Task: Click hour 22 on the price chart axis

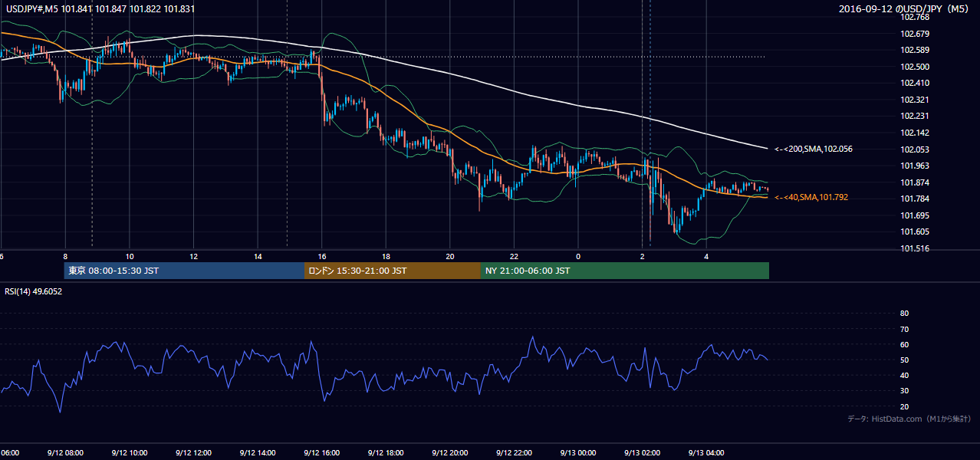Action: click(515, 256)
